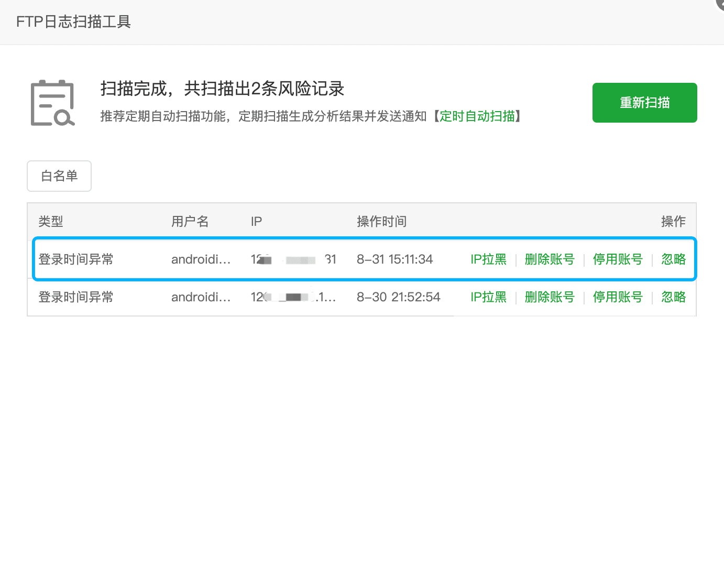Click the 扫描完成 result heading
Viewport: 724px width, 588px height.
point(222,89)
